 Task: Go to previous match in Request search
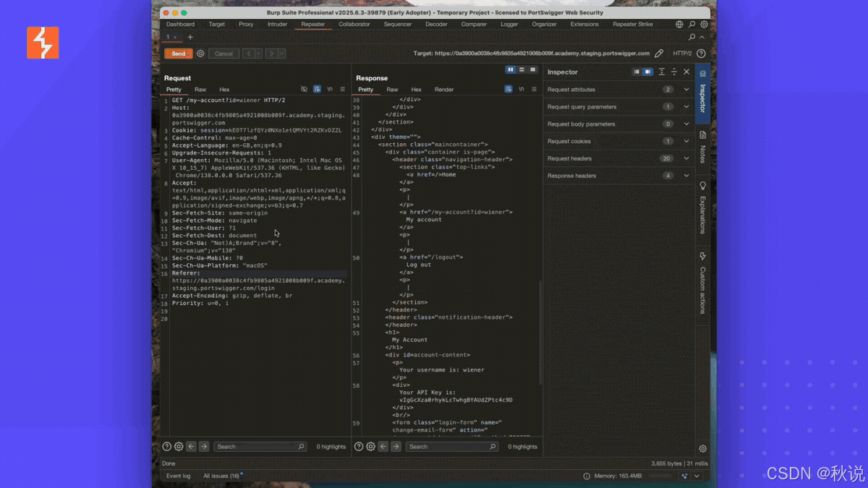click(x=191, y=447)
